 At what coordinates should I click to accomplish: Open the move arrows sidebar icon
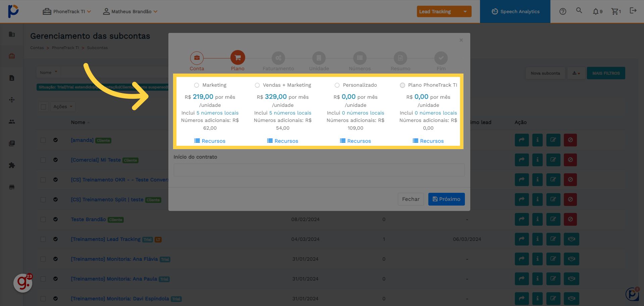pyautogui.click(x=12, y=100)
